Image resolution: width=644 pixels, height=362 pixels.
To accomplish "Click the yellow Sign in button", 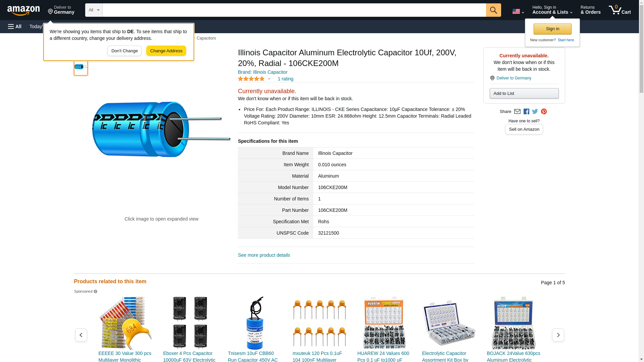I will point(552,29).
